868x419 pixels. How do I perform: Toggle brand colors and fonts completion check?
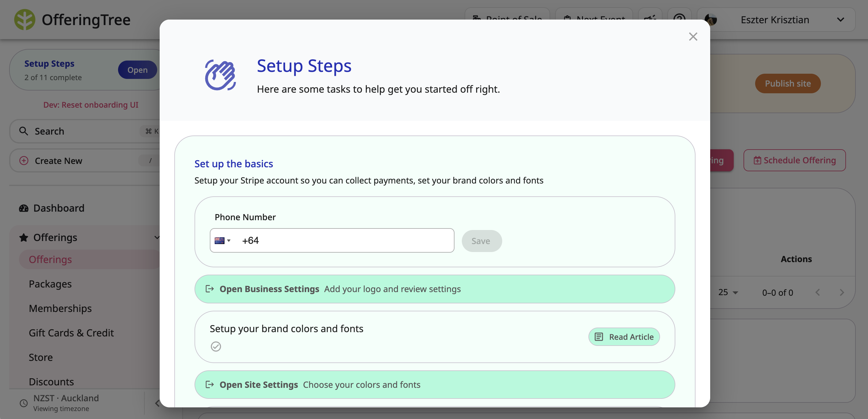coord(216,346)
